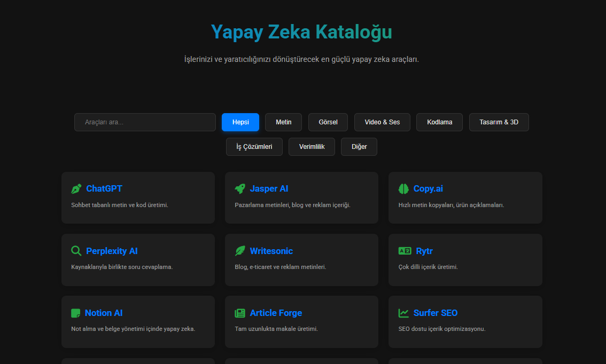Filter tools by Görsel category
Screen dimensions: 606x364
pyautogui.click(x=328, y=122)
